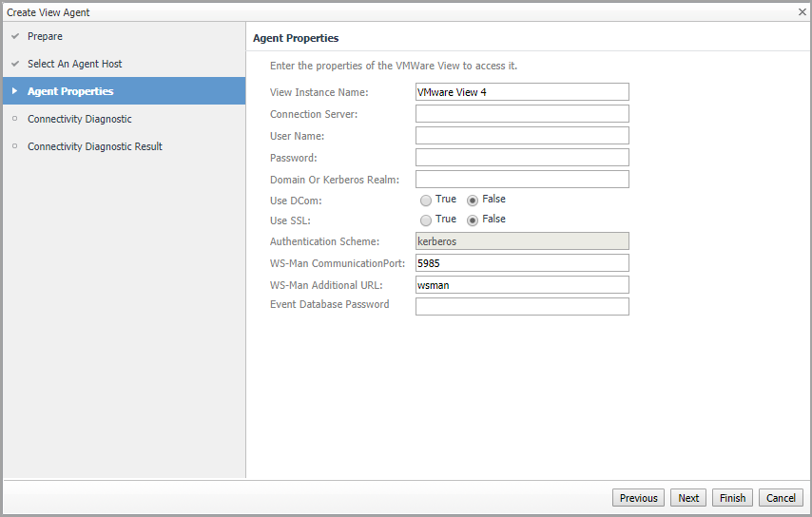The width and height of the screenshot is (812, 517).
Task: Open the Prepare wizard step
Action: coord(45,36)
